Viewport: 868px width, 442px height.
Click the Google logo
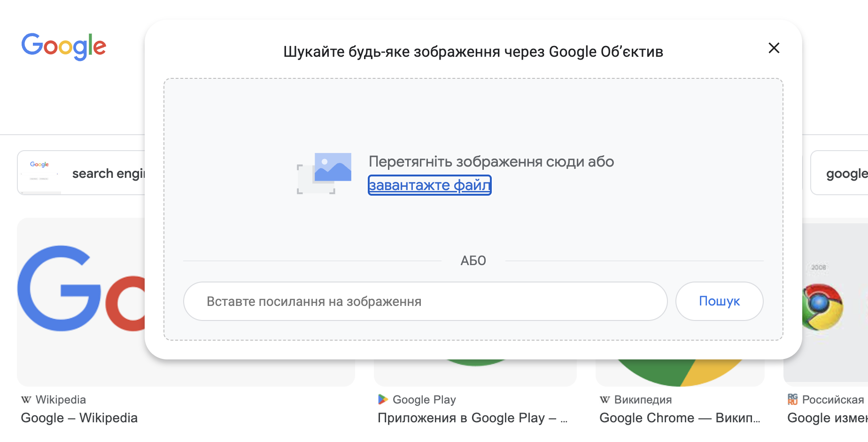tap(64, 46)
